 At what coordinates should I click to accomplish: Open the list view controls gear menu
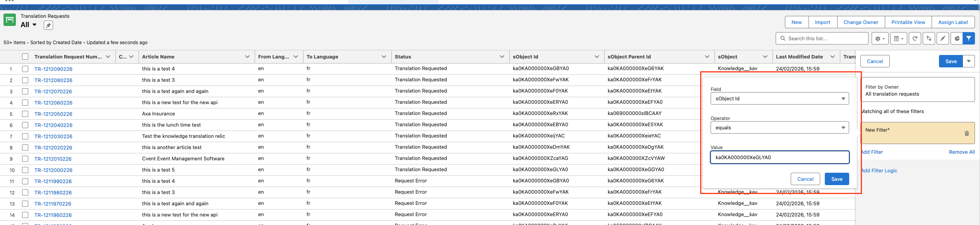click(x=880, y=38)
